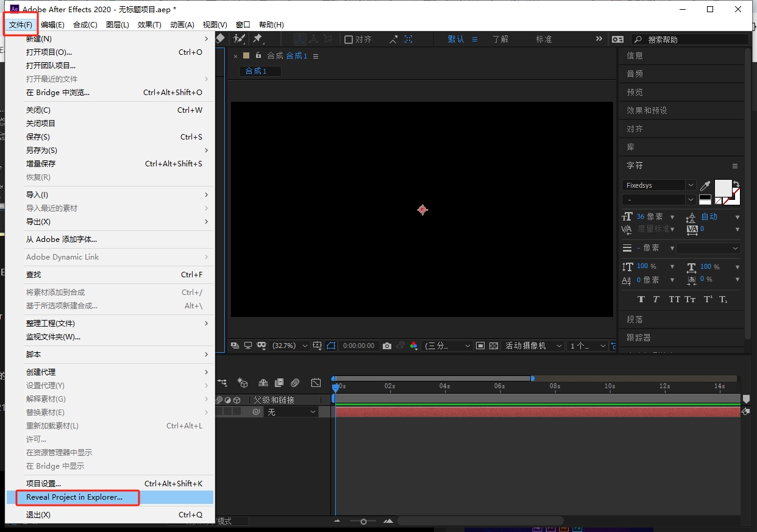Viewport: 757px width, 532px height.
Task: Select the Roto Brush tool
Action: coord(240,38)
